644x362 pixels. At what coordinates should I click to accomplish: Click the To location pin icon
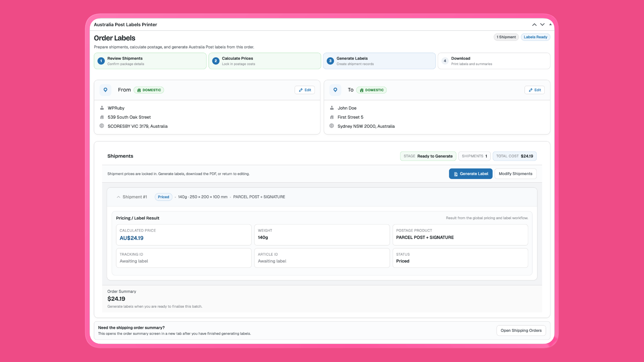click(335, 90)
